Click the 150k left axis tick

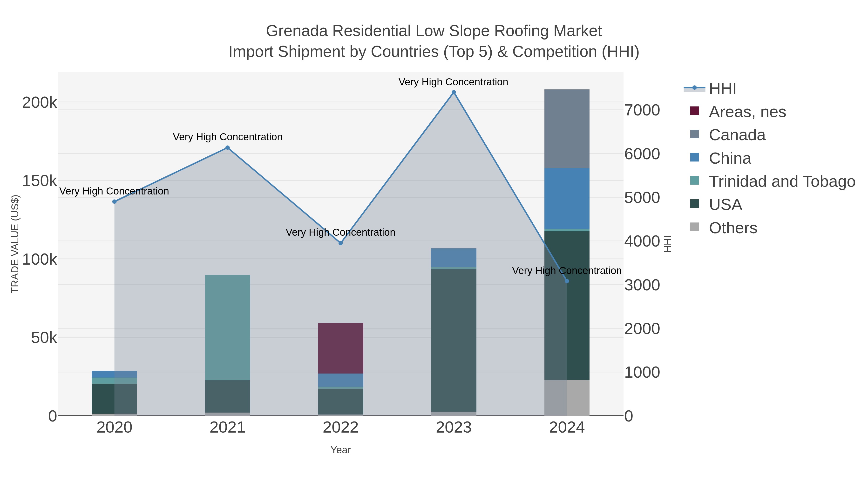tap(40, 181)
